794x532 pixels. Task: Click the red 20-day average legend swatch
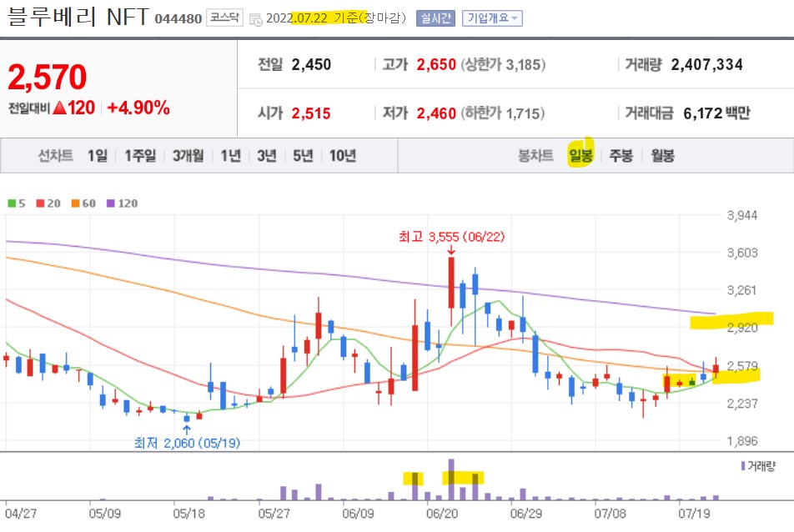(x=41, y=203)
